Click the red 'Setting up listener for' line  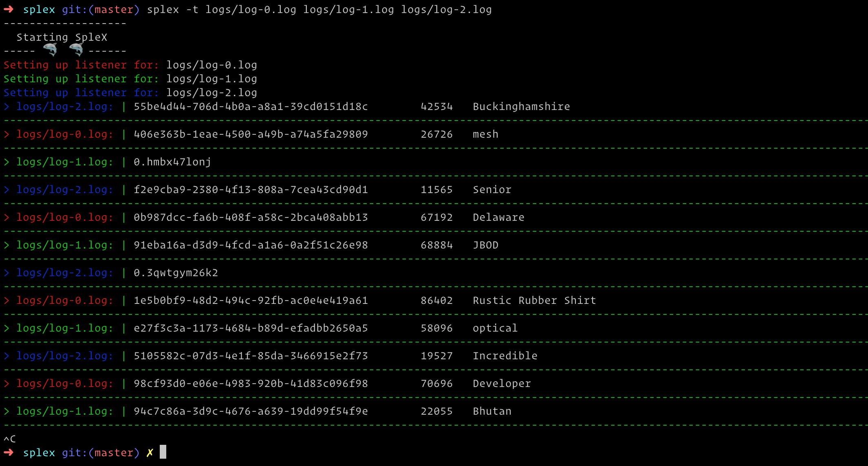[81, 65]
